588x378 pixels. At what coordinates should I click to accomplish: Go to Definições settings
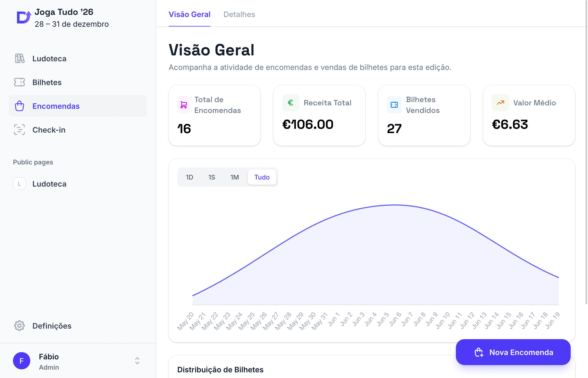[78, 326]
